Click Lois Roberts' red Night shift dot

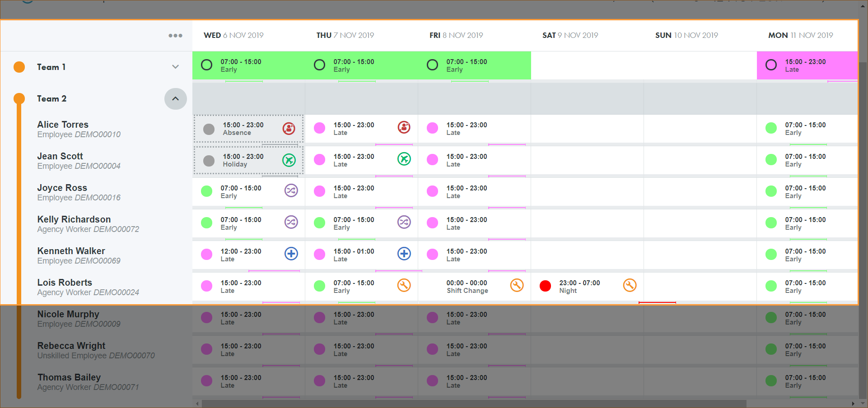point(545,286)
